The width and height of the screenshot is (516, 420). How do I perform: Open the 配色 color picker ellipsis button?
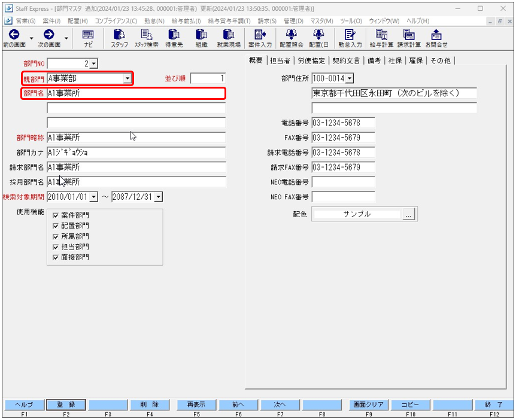click(x=408, y=215)
